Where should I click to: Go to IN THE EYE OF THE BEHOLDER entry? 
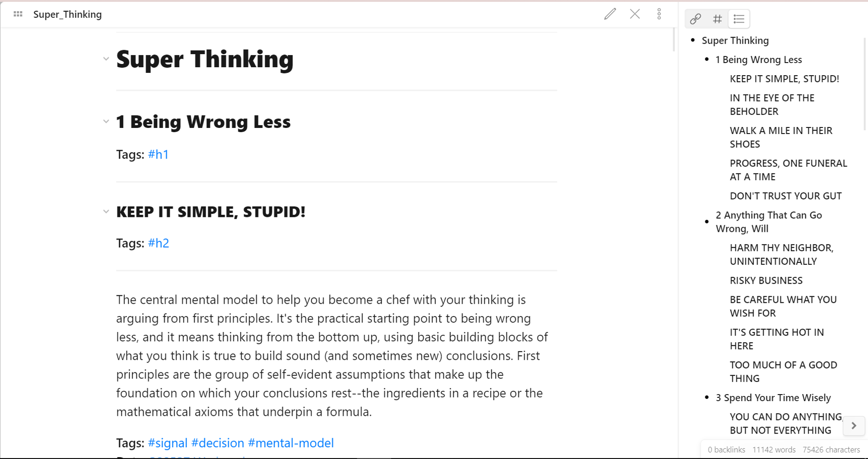[772, 105]
